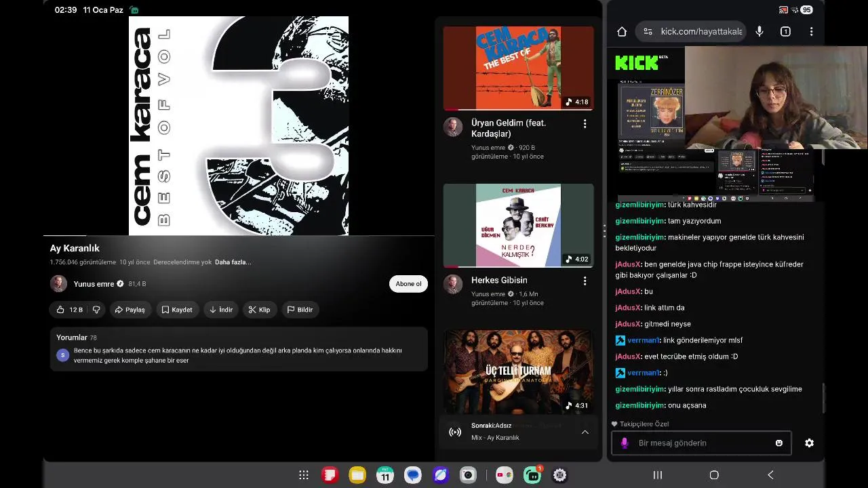Dislike the Ay Karanlık video
This screenshot has width=868, height=488.
(96, 310)
